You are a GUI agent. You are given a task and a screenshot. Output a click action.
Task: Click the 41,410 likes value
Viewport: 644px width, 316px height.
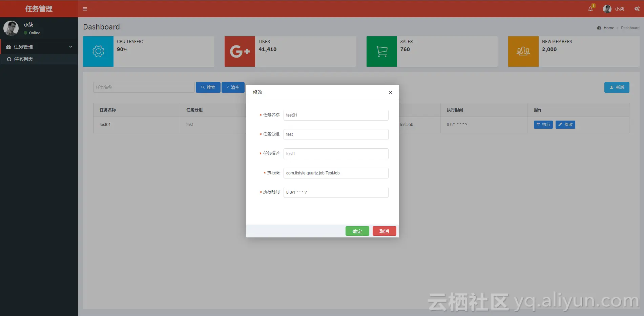[x=268, y=49]
